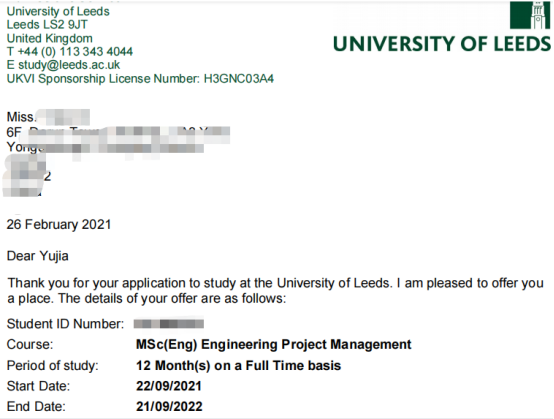Click the Dear Yujia salutation
This screenshot has height=419, width=554.
point(37,256)
